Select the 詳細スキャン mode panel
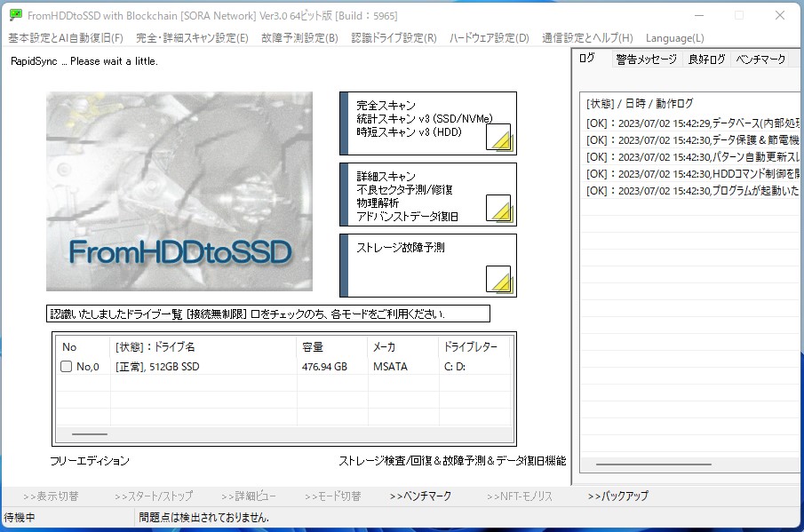Viewport: 804px width, 532px height. pyautogui.click(x=428, y=195)
